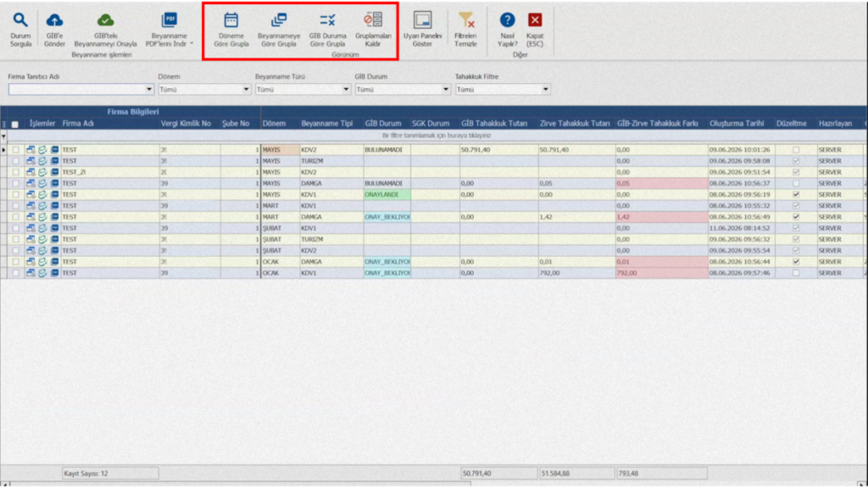The image size is (868, 488).
Task: Toggle Düzeltme checkbox for ONAYLANDI row
Action: 796,195
